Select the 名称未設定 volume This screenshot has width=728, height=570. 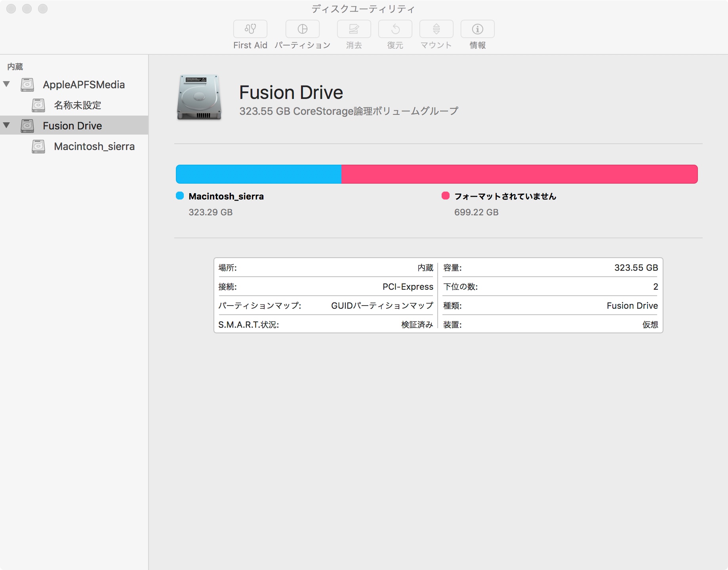tap(78, 105)
